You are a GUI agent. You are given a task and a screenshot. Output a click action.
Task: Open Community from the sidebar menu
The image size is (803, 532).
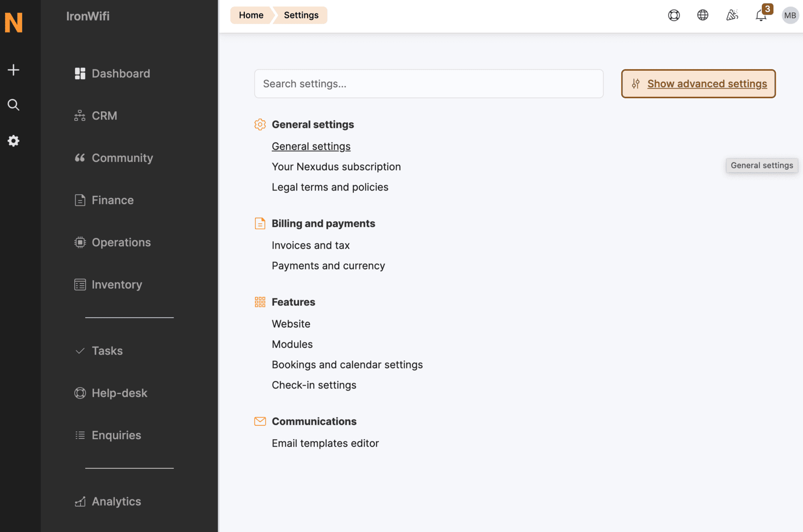tap(122, 157)
